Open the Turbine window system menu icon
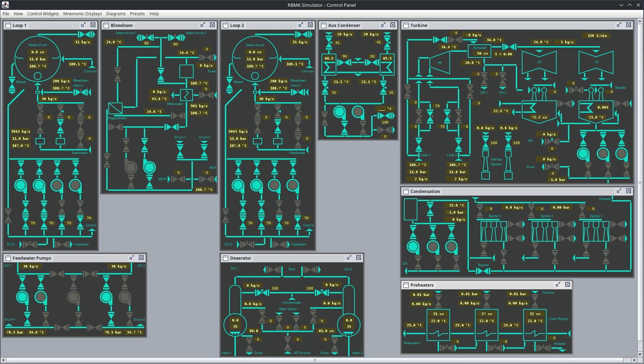 [406, 25]
